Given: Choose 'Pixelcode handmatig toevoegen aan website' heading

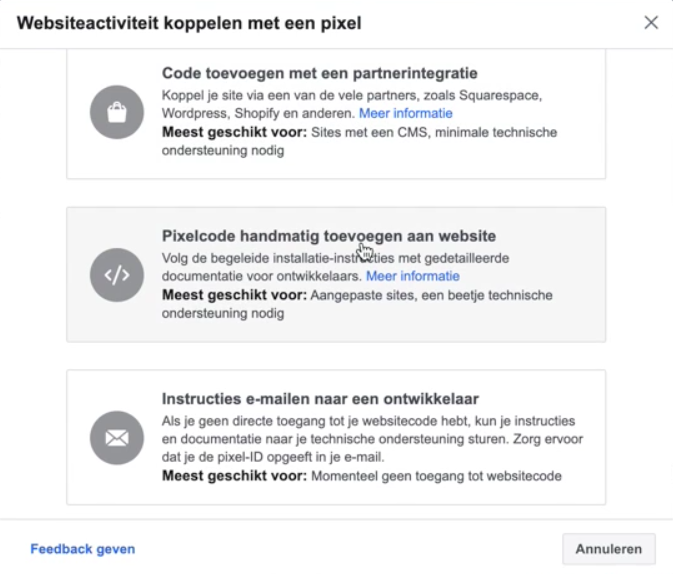Looking at the screenshot, I should [328, 236].
